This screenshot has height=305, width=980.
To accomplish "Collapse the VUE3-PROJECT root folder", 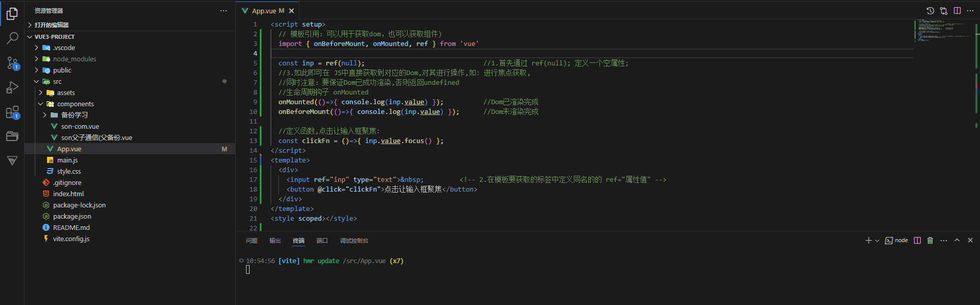I will [130, 37].
